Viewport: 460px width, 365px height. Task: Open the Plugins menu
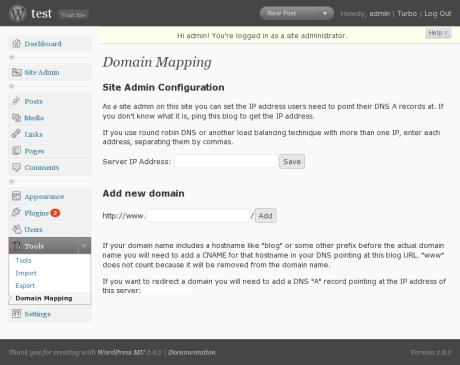[36, 213]
